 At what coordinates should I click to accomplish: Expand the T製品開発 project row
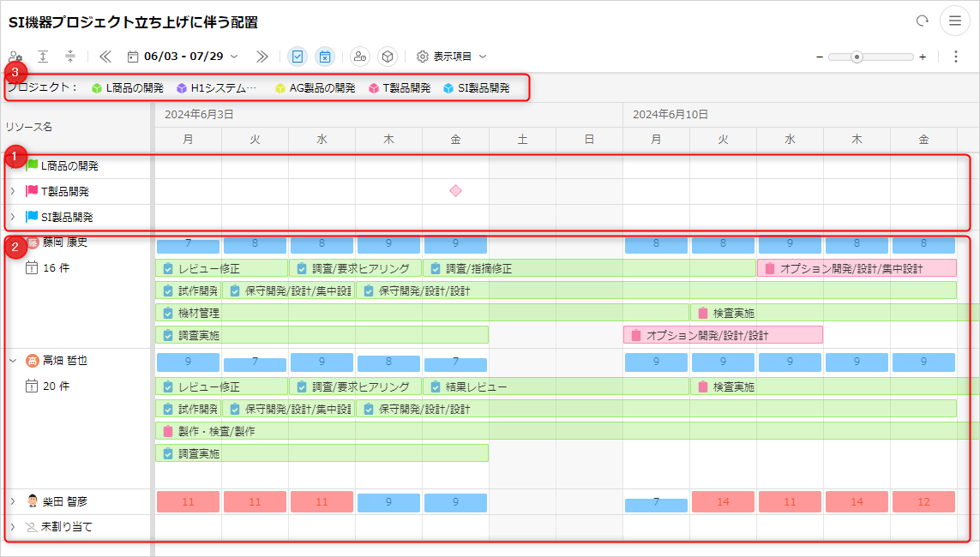click(13, 191)
